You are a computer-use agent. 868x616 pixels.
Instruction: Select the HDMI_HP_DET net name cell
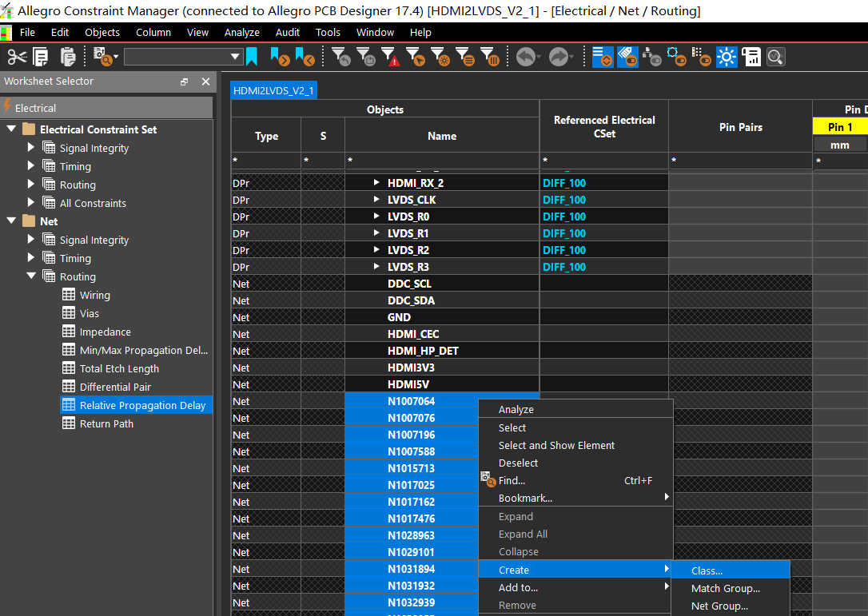tap(442, 351)
